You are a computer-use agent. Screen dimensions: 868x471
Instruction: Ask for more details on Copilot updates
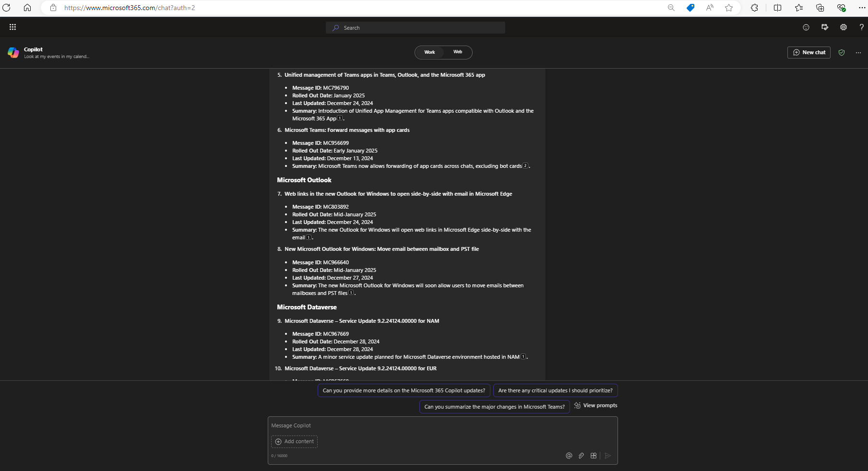coord(404,390)
